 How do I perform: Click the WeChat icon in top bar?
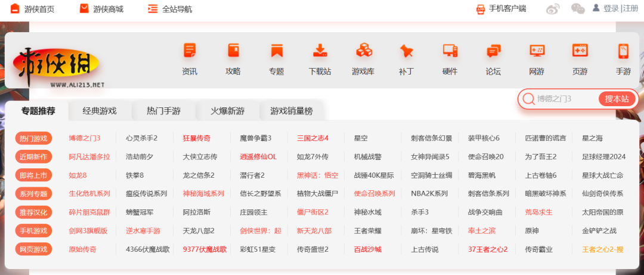coord(578,8)
